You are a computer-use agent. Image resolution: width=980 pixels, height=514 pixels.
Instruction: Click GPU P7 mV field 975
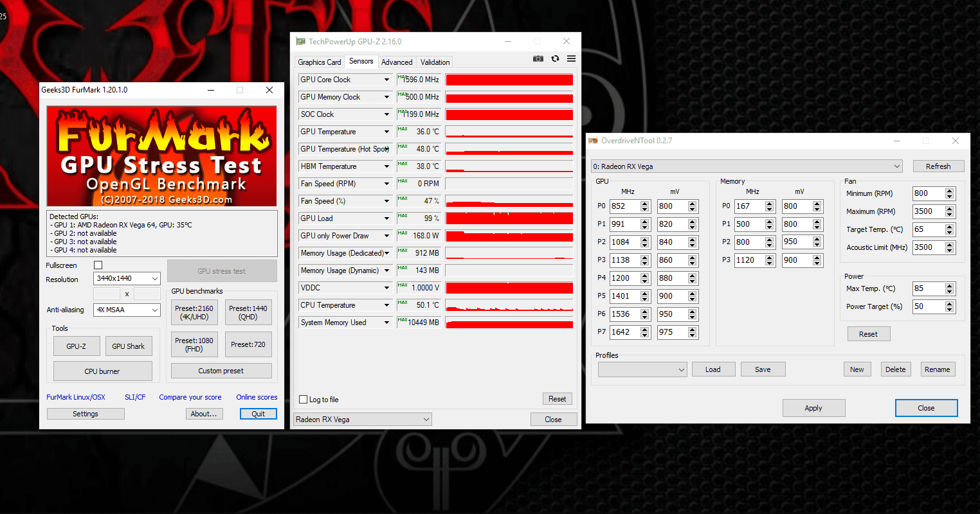coord(672,332)
